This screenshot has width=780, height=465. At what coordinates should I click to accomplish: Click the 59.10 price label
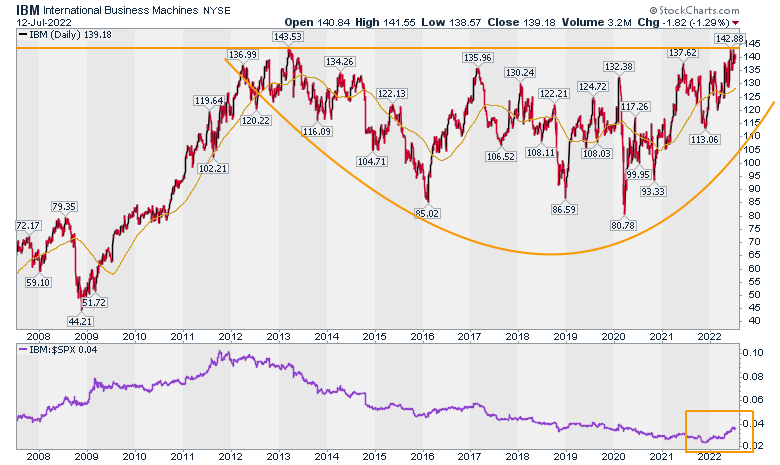38,282
